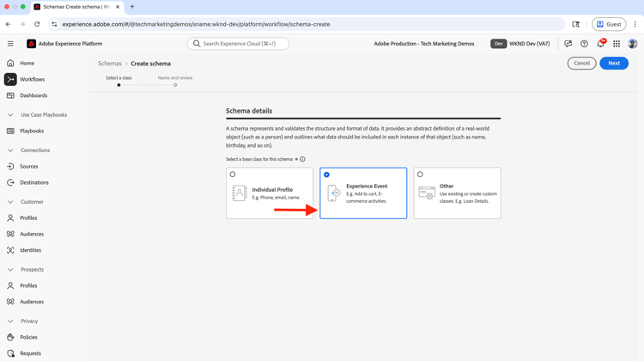Click the Adobe Production - Tech Marketing Demos org

point(424,44)
